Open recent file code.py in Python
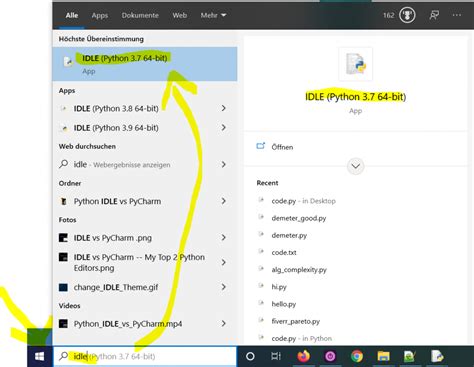The width and height of the screenshot is (474, 367). 302,338
